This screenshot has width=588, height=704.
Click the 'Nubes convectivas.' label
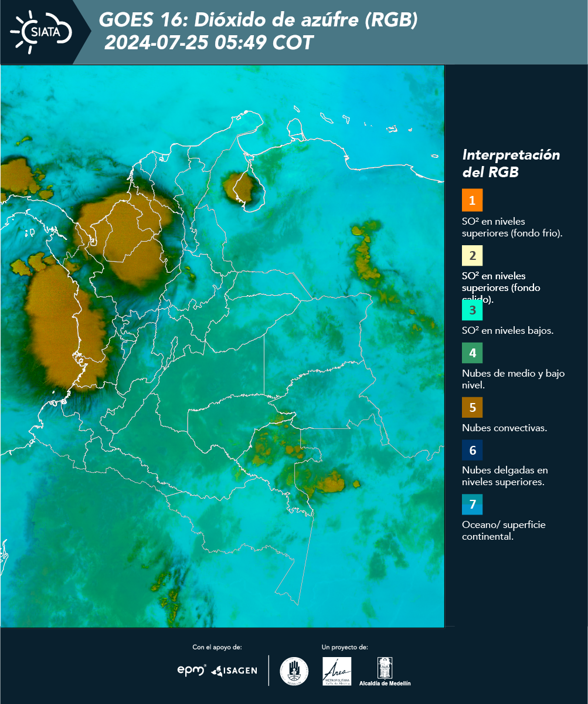[504, 428]
